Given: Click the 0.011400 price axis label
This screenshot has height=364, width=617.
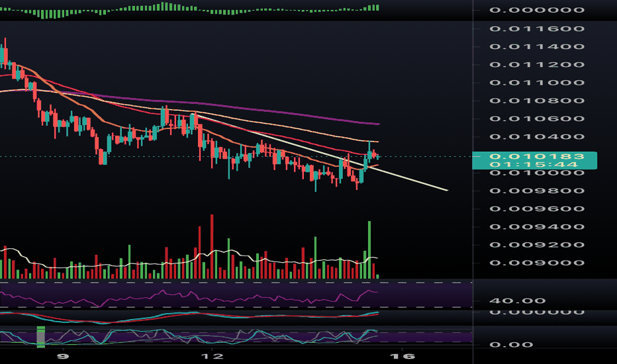Looking at the screenshot, I should (537, 47).
